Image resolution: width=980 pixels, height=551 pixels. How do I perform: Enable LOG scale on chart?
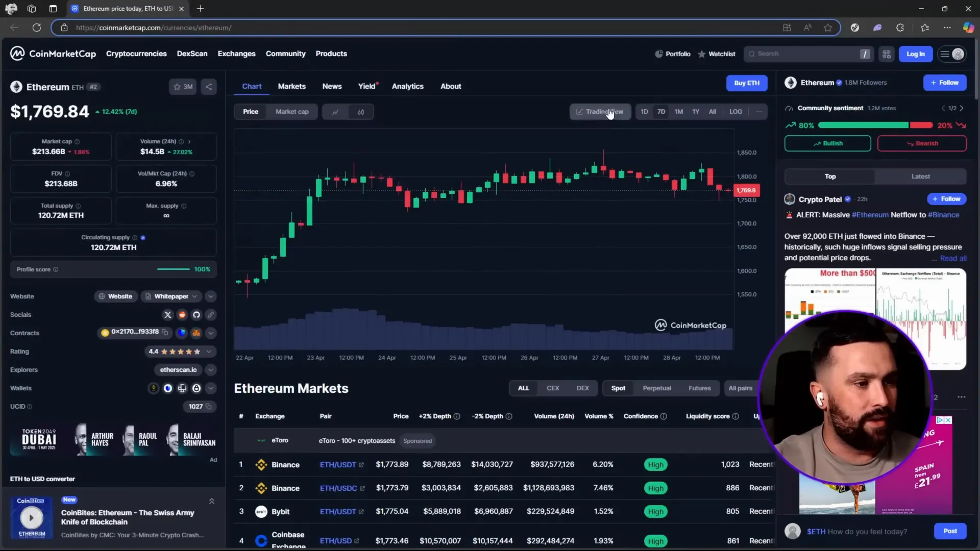tap(736, 112)
